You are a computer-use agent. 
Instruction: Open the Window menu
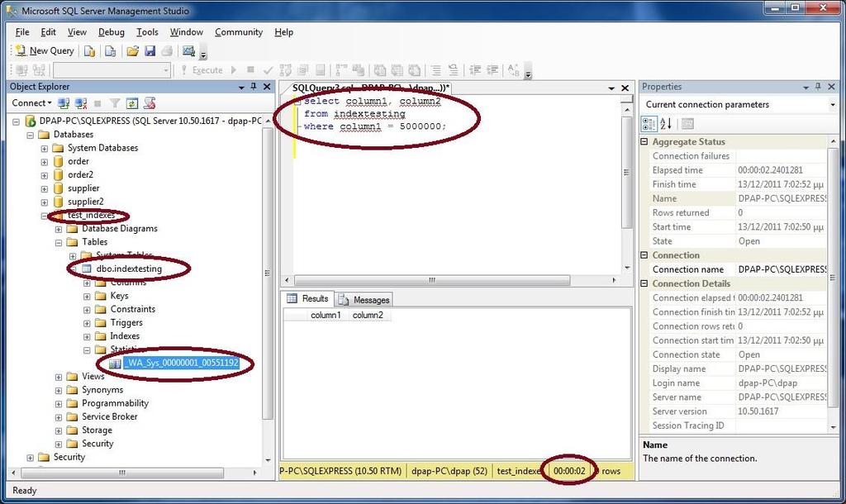[186, 32]
